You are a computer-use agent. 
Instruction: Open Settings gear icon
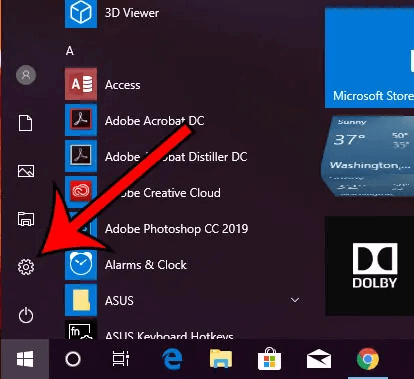tap(26, 267)
